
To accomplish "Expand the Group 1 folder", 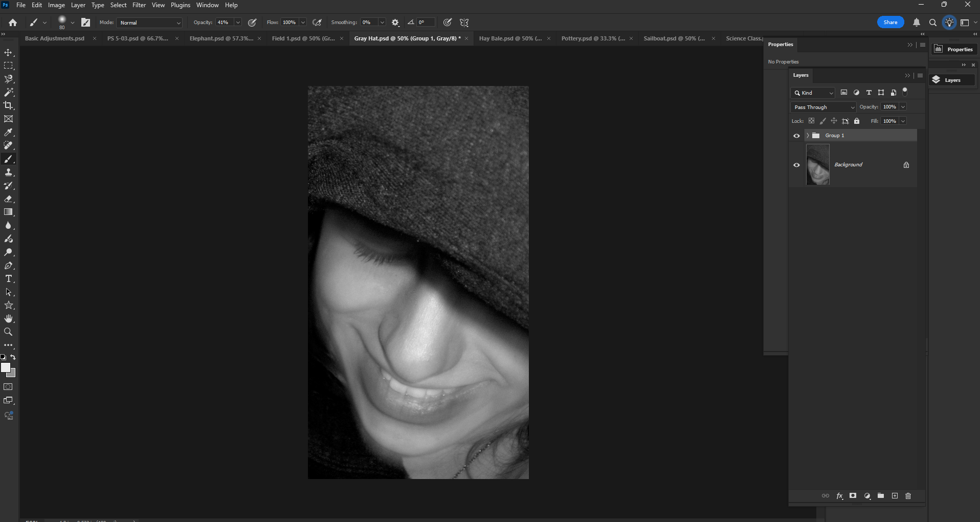I will (808, 136).
